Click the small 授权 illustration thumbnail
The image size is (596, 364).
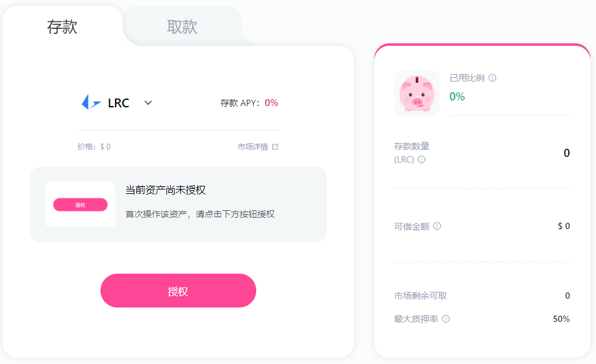click(80, 205)
